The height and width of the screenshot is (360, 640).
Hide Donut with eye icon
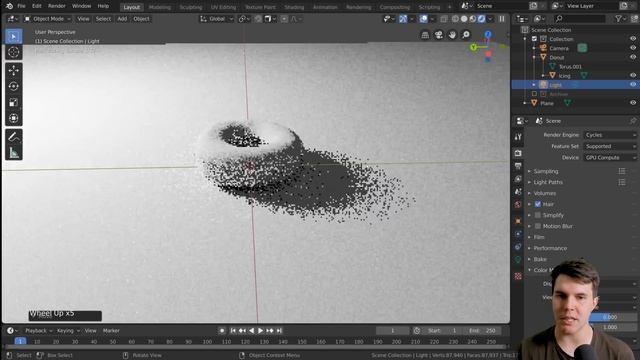(633, 57)
